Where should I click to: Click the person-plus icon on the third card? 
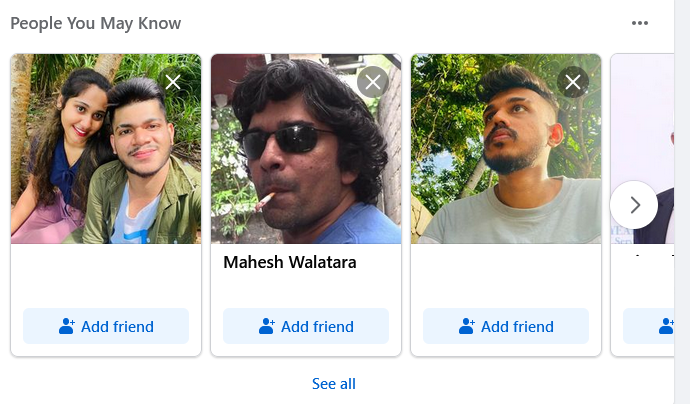pos(466,326)
